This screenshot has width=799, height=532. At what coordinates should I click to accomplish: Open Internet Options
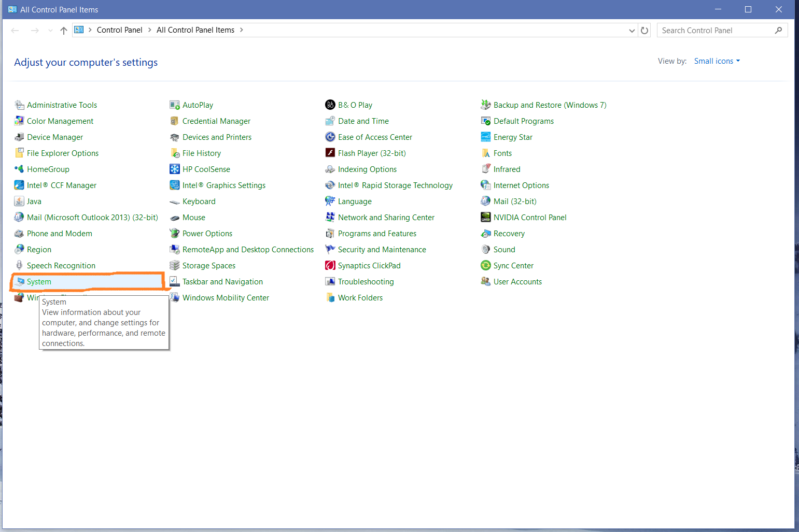tap(521, 185)
